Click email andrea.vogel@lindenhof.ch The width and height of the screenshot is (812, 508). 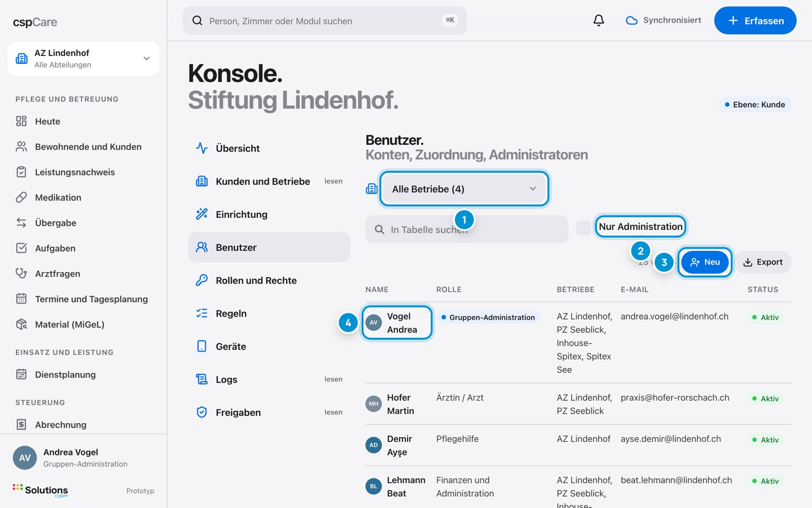pos(674,316)
